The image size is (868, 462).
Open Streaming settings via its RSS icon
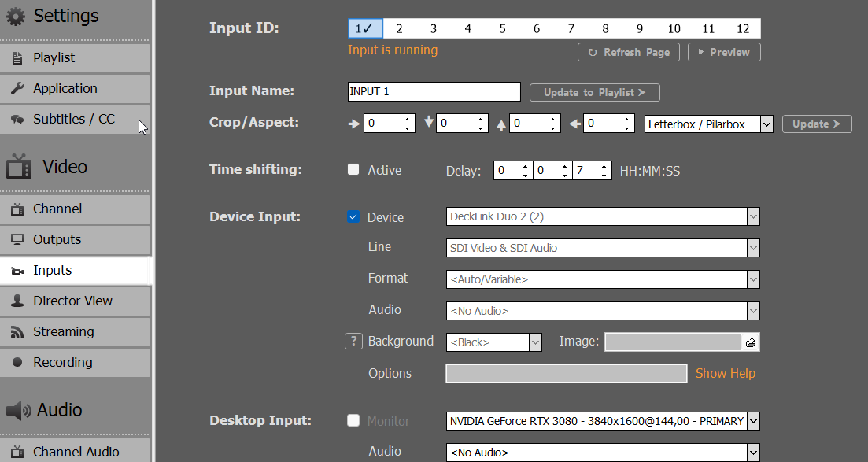17,332
